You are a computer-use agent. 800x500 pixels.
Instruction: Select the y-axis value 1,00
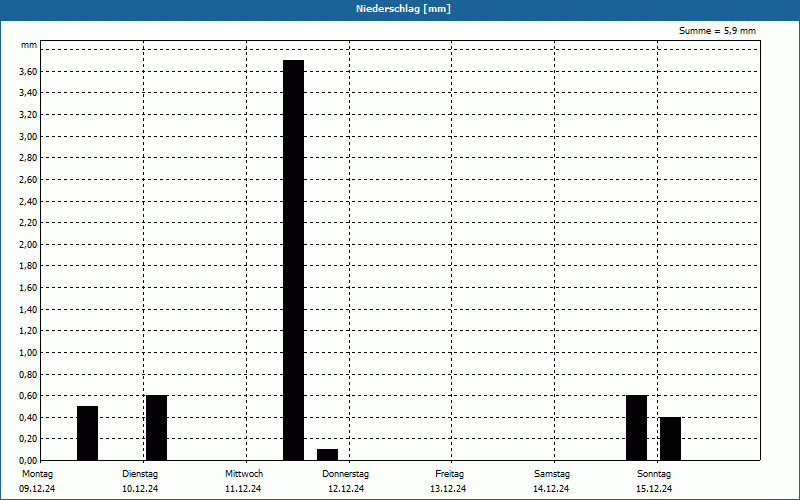[x=28, y=353]
